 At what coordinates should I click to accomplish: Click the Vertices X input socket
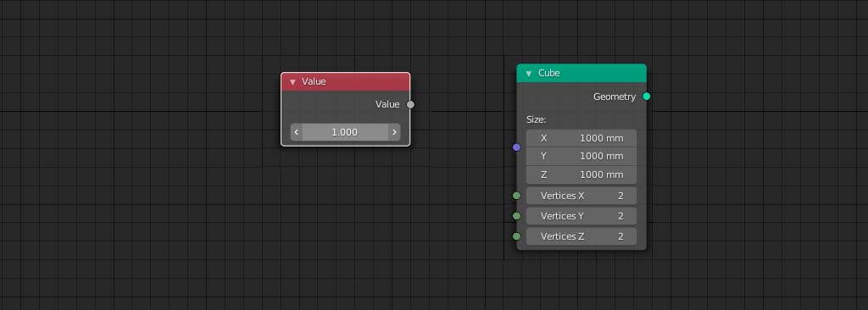pos(516,196)
